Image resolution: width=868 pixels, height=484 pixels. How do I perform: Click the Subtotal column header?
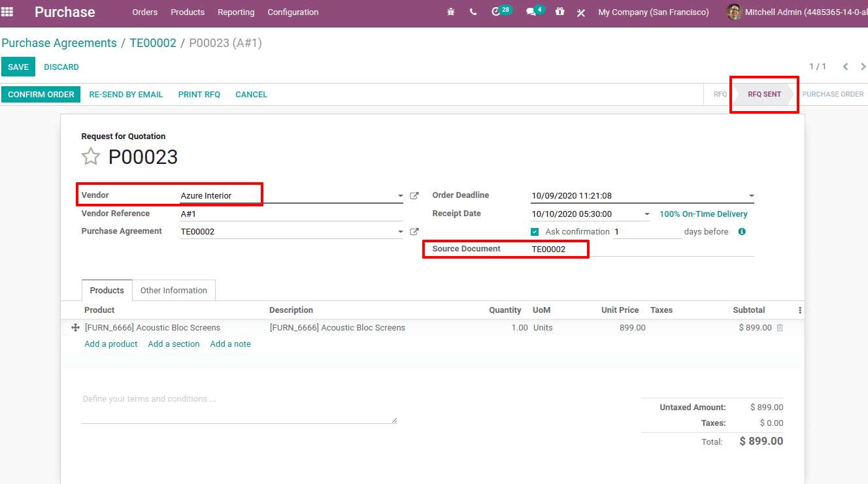point(749,310)
